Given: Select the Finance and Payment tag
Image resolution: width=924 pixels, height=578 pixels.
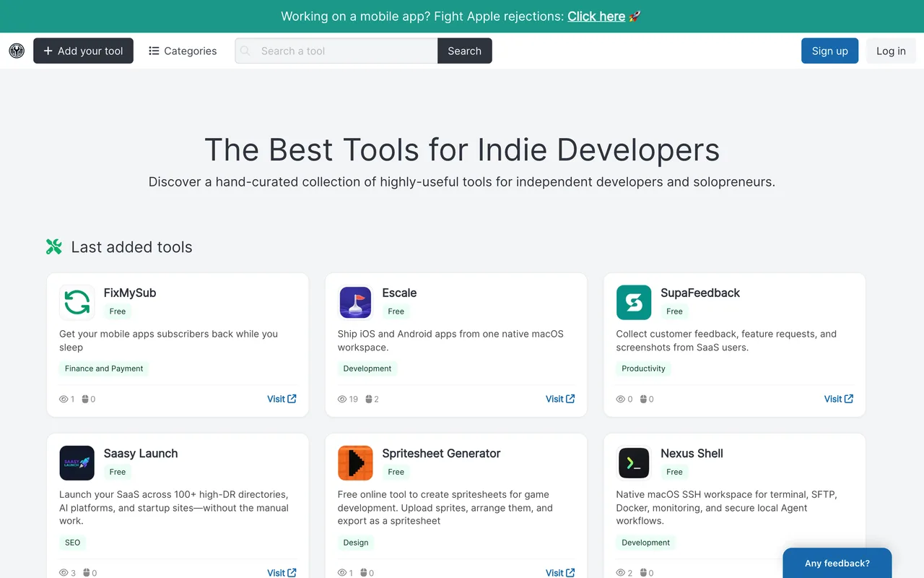Looking at the screenshot, I should [x=104, y=368].
